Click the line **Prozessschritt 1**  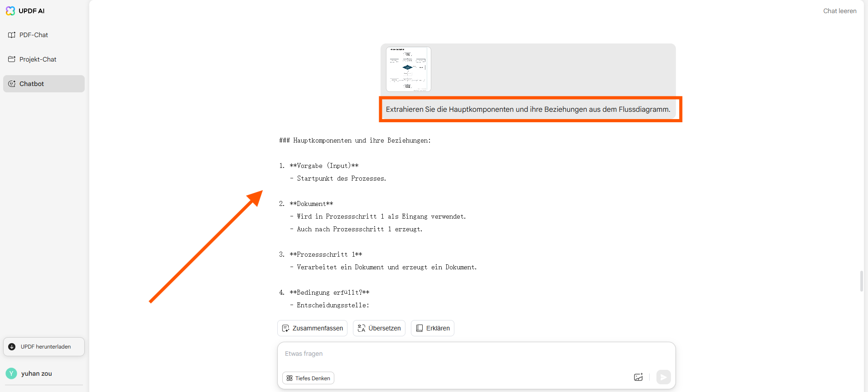pos(326,254)
